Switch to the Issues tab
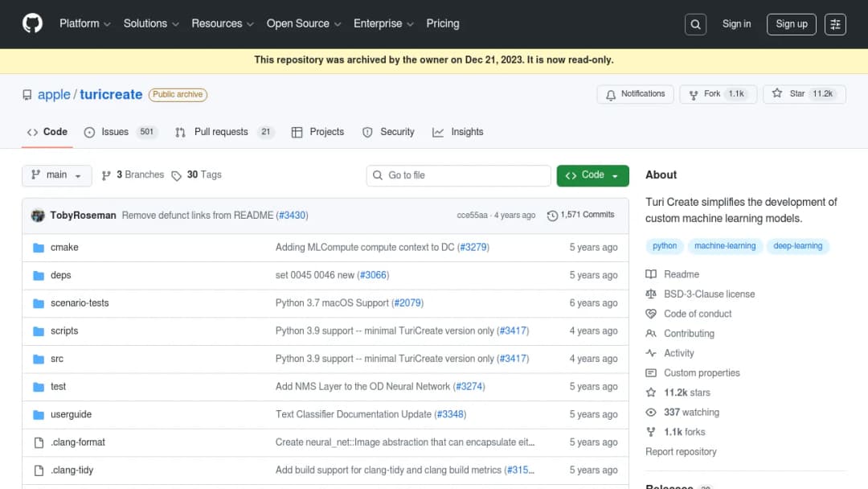This screenshot has height=489, width=868. click(121, 133)
